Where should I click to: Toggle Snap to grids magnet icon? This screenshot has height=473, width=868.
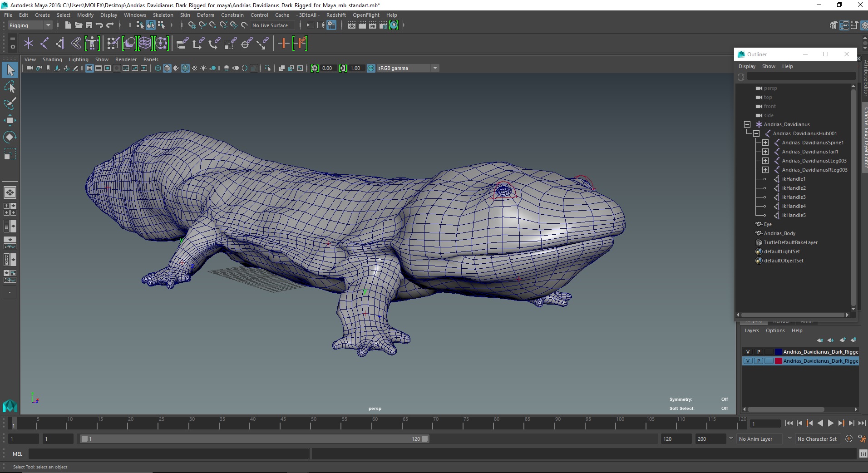(x=192, y=25)
